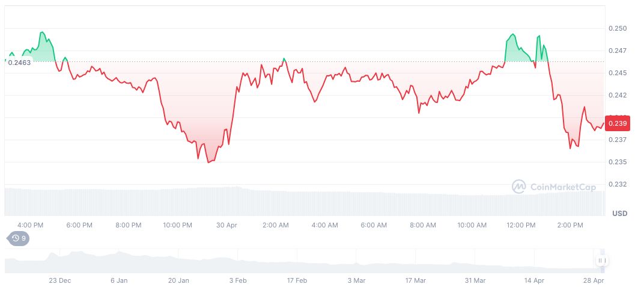
Task: Click the 30 Apr date axis label
Action: [226, 225]
